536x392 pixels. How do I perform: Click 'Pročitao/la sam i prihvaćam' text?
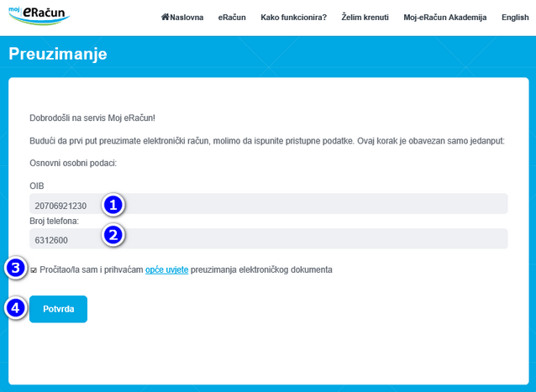pos(92,269)
